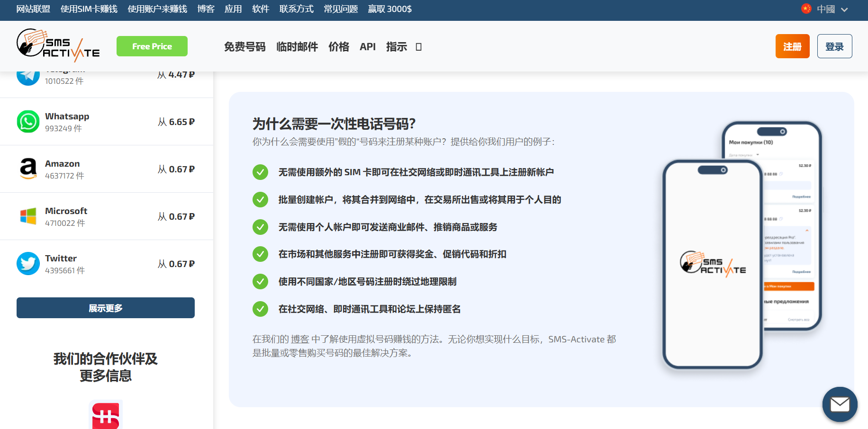The width and height of the screenshot is (868, 429).
Task: Click the Amazon service icon
Action: [x=28, y=169]
